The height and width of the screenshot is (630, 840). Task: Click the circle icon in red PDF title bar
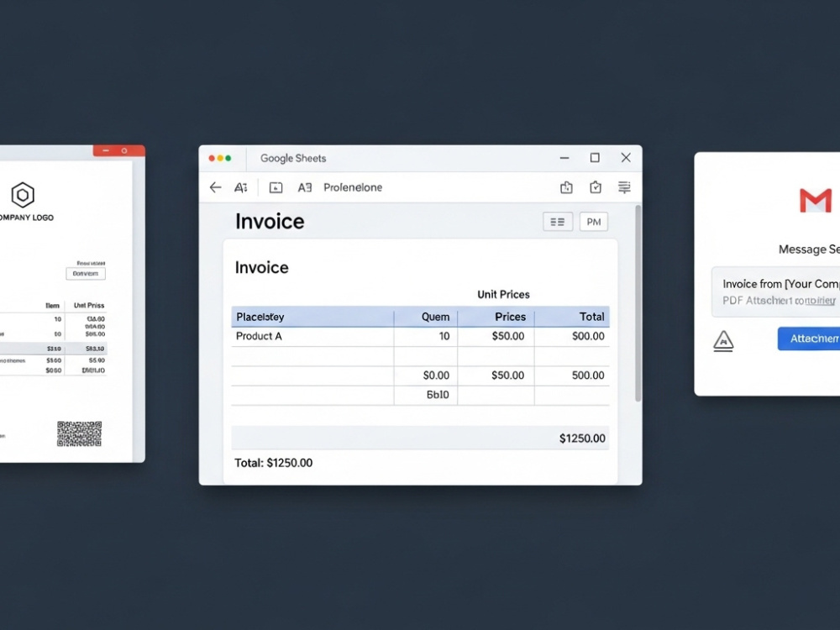pos(124,151)
